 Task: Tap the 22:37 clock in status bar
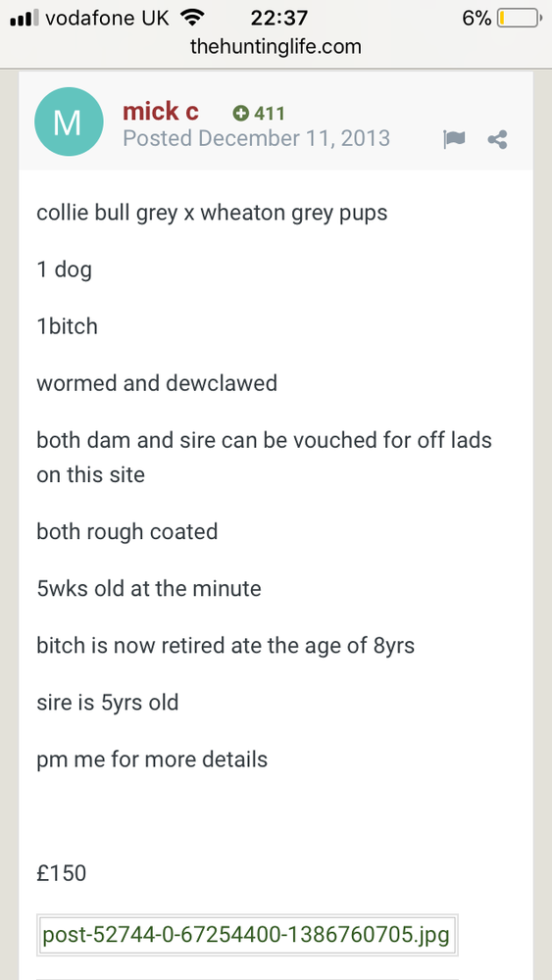pyautogui.click(x=278, y=18)
